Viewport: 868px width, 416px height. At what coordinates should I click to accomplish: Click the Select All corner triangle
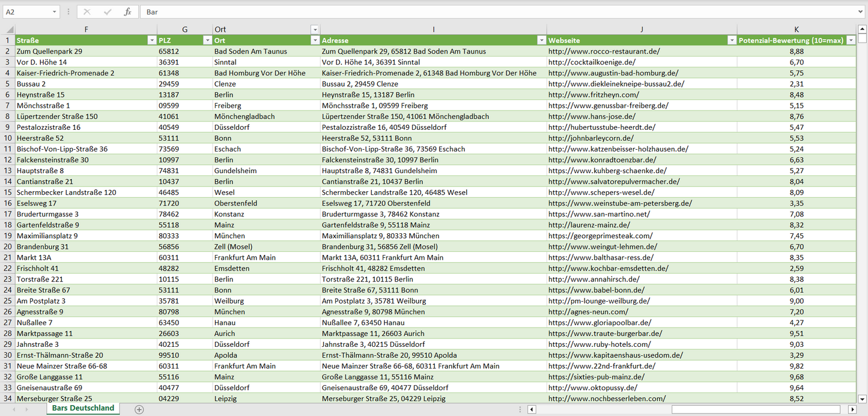(8, 29)
